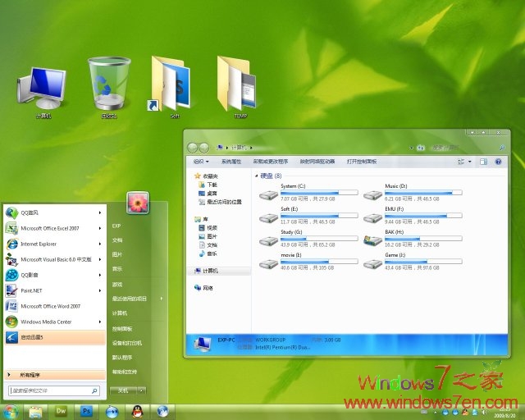Open the globe browser icon on taskbar
Screen dimensions: 525x420
(x=162, y=411)
